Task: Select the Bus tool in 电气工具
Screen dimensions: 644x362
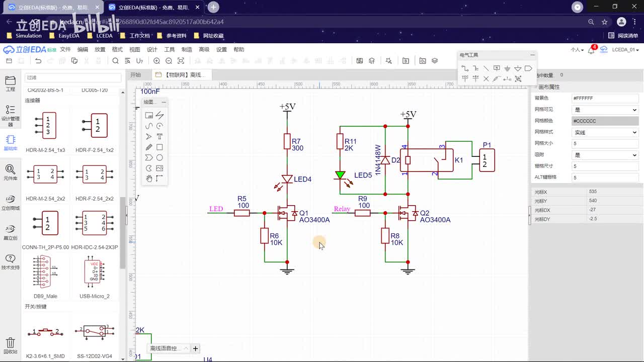Action: 475,68
